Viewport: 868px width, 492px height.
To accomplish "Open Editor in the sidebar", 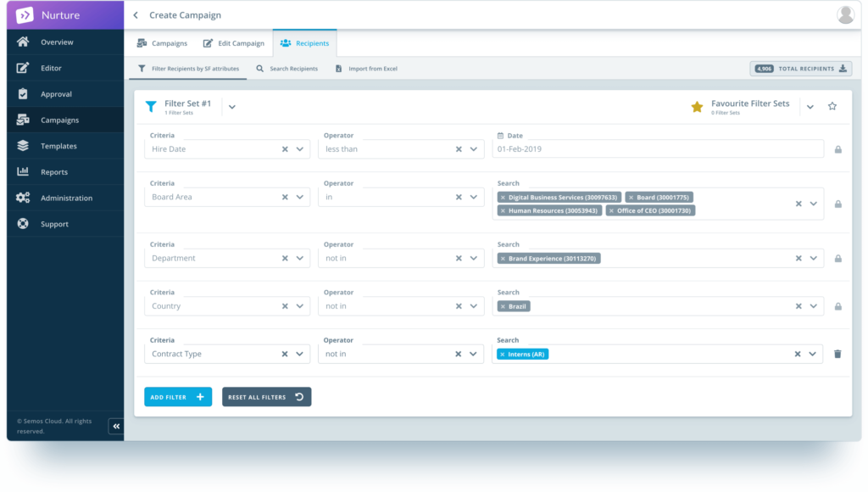I will [x=65, y=68].
